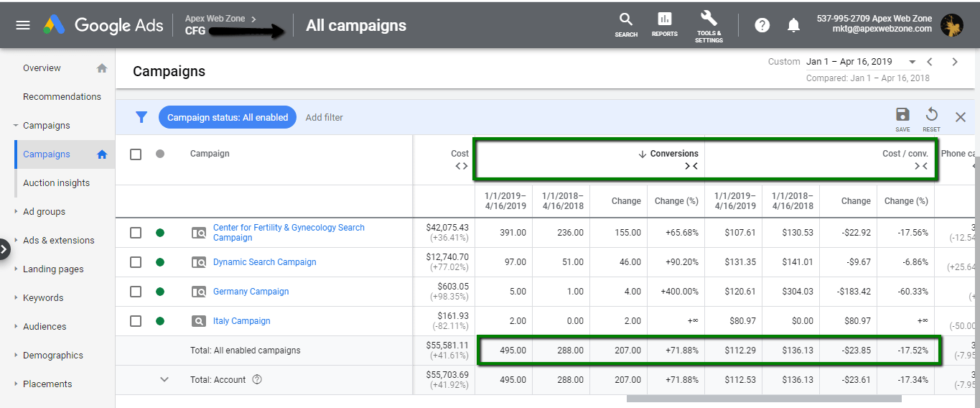Screen dimensions: 980x408
Task: Open the Search tool icon
Action: tap(626, 24)
